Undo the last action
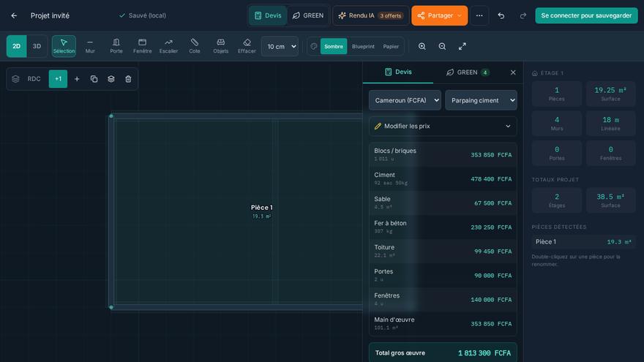Screen dimensions: 644x362 (x=501, y=15)
